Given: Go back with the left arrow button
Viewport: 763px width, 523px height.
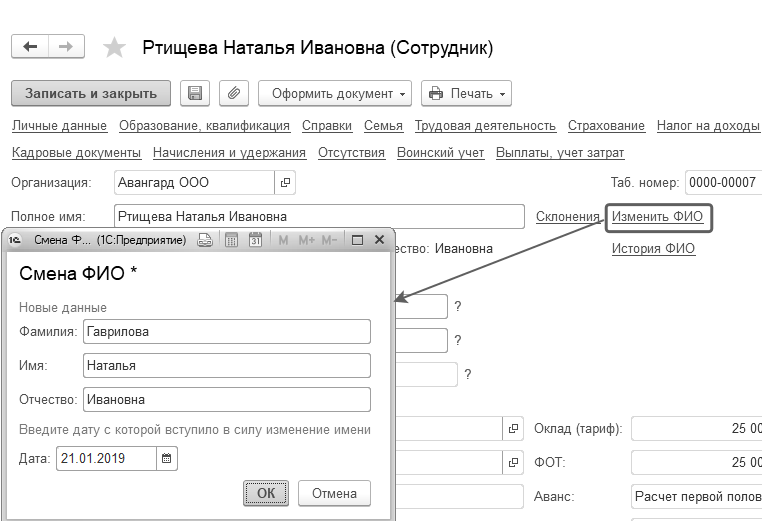Looking at the screenshot, I should pos(30,47).
